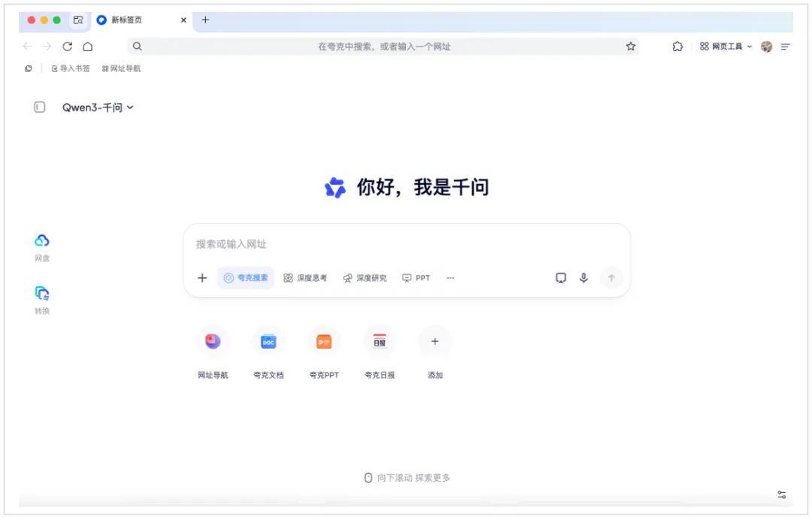Open 网址导航 from the bookmark bar
812x520 pixels.
coord(122,68)
